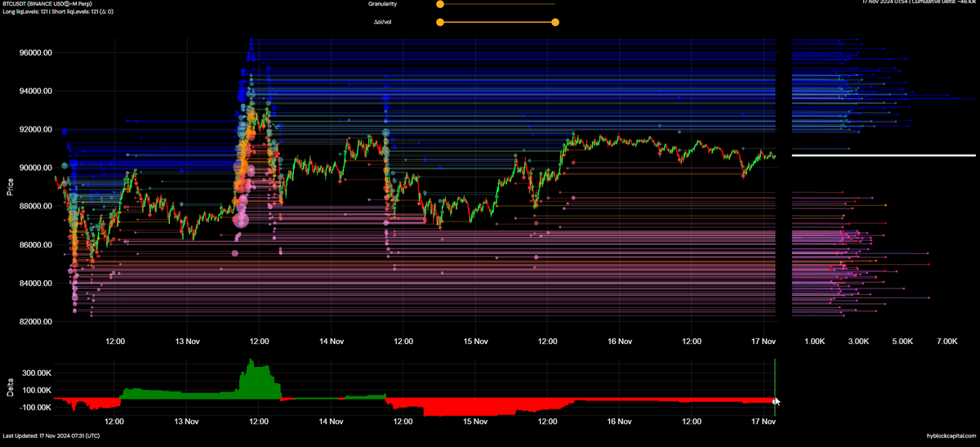Image resolution: width=980 pixels, height=447 pixels.
Task: Click the Granularity slider handle
Action: point(440,4)
